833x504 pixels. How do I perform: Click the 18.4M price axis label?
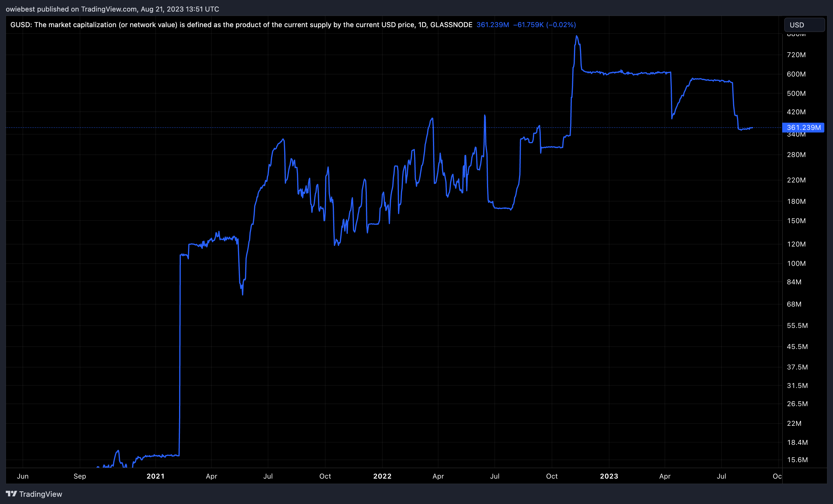tap(797, 443)
